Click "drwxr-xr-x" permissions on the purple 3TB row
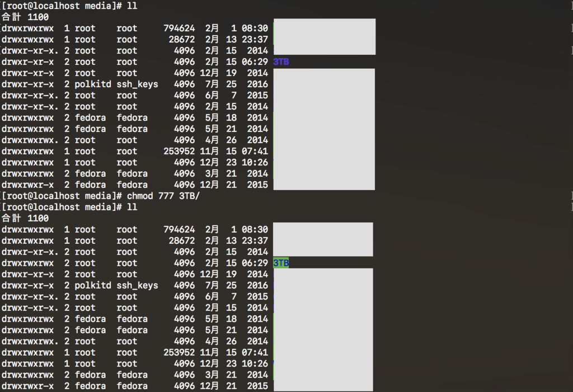The width and height of the screenshot is (573, 392). tap(28, 62)
